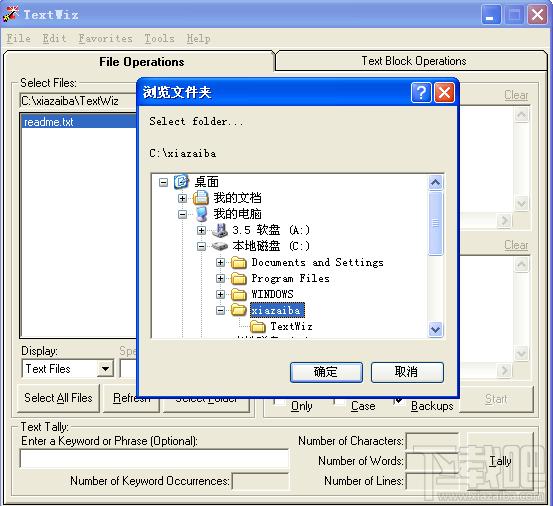Click the My Documents folder icon
The height and width of the screenshot is (506, 553).
coord(201,198)
